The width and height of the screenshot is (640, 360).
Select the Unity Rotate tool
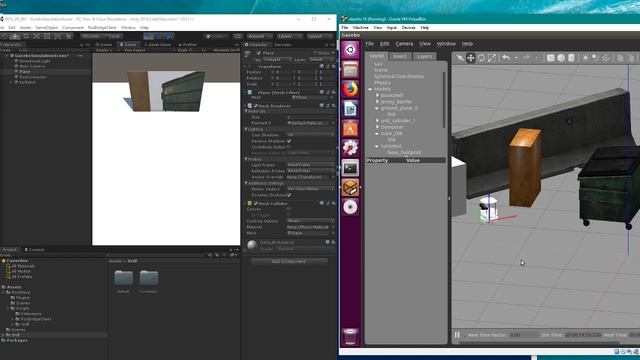click(26, 36)
